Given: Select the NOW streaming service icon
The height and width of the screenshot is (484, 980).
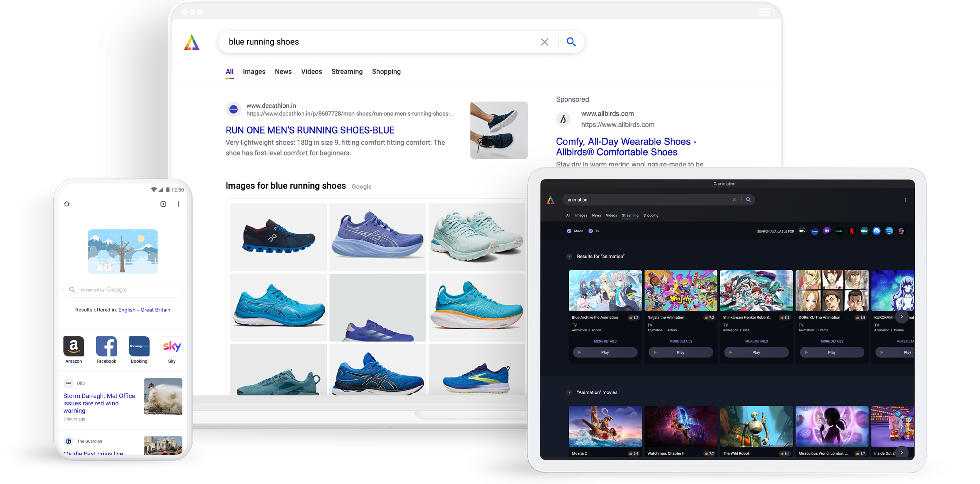Looking at the screenshot, I should (864, 231).
